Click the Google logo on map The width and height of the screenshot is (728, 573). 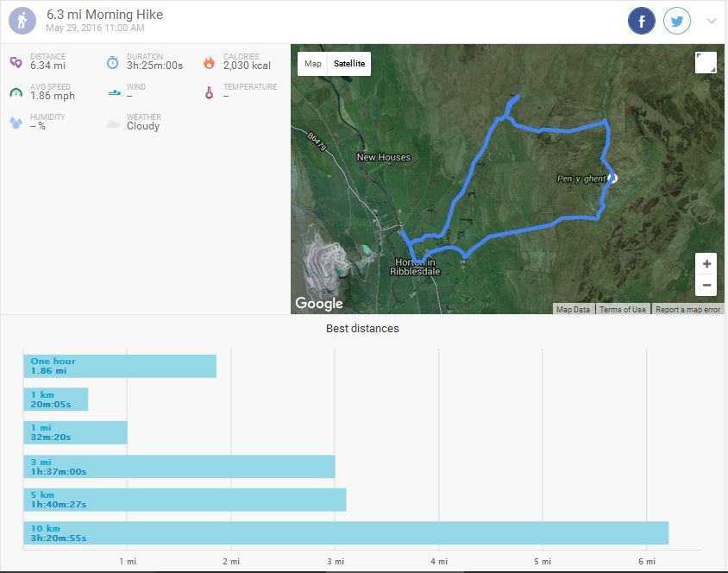click(x=319, y=303)
